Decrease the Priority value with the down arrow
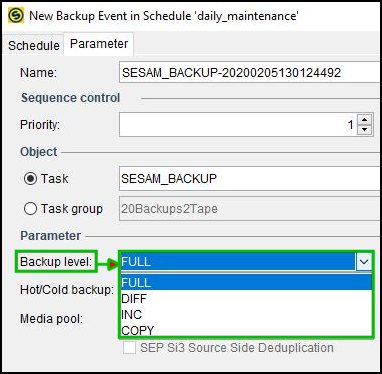This screenshot has height=374, width=382. pyautogui.click(x=364, y=130)
